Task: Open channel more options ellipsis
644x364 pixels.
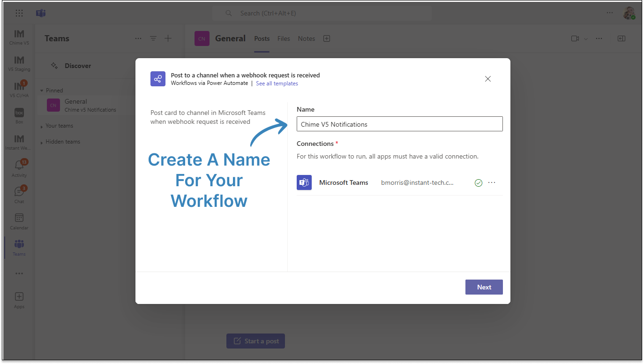Action: [x=599, y=38]
